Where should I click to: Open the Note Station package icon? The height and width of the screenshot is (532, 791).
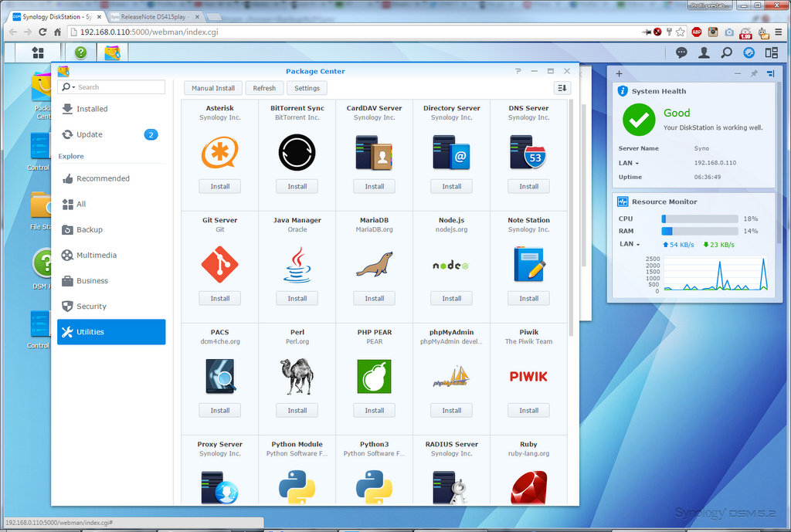pos(528,264)
